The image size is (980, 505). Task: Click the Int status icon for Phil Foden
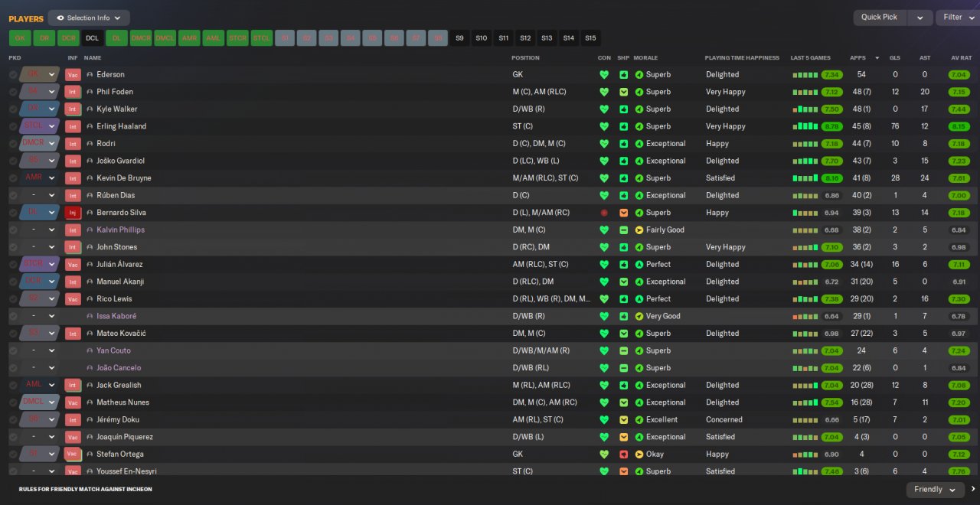pos(73,92)
